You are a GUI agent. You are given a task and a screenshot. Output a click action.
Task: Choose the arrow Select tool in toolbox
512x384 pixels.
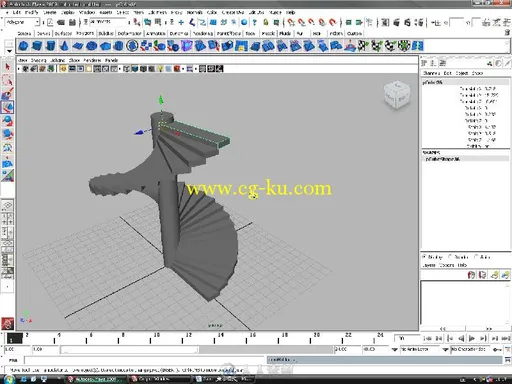pos(8,67)
